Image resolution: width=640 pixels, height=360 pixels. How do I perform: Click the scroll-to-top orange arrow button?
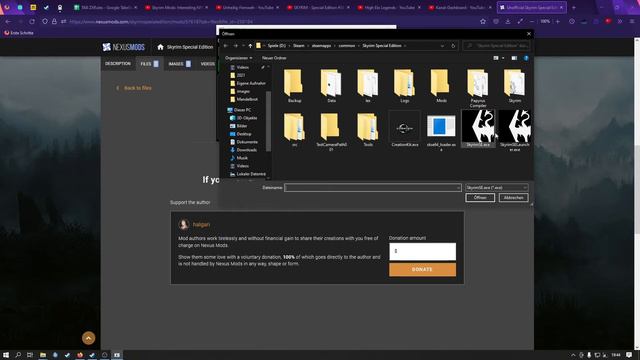click(89, 338)
